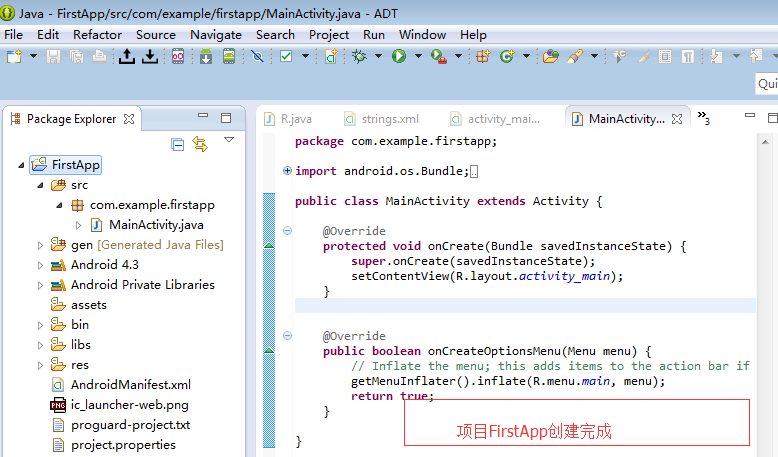Toggle Link with Editor in Package Explorer

200,144
